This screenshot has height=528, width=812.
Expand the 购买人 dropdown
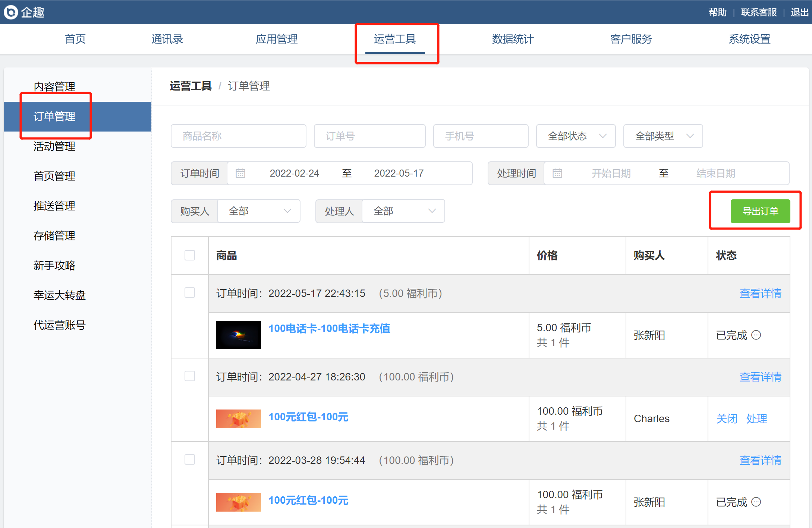pyautogui.click(x=259, y=211)
